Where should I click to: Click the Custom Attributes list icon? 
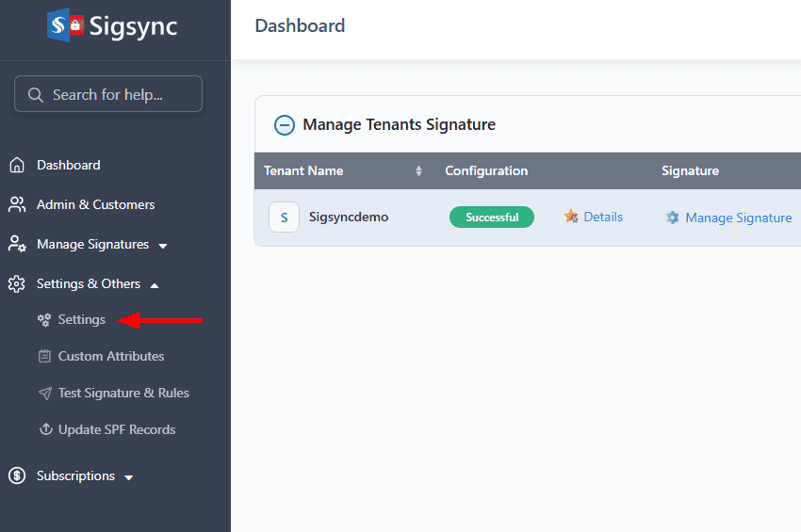point(44,357)
